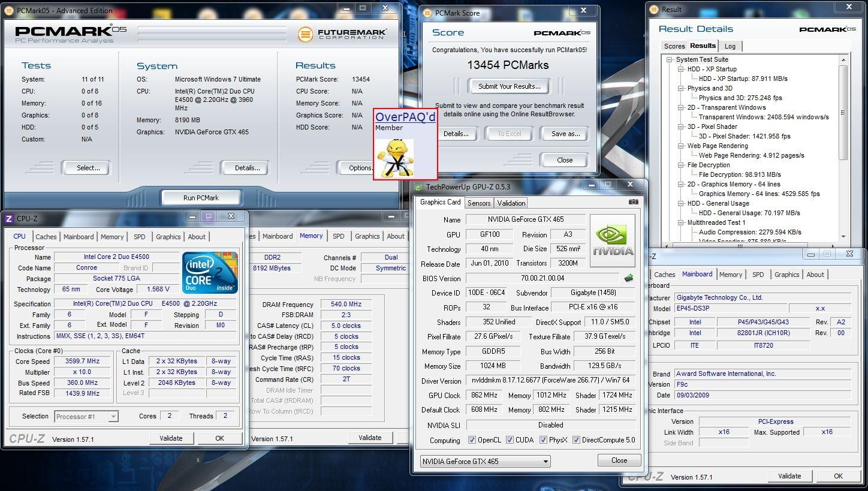Click the Futuremark Corporation logo
The height and width of the screenshot is (491, 868).
[342, 34]
